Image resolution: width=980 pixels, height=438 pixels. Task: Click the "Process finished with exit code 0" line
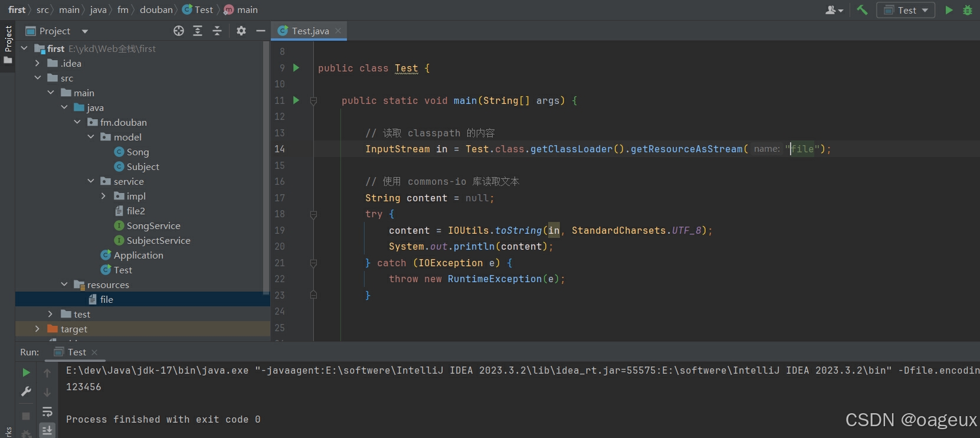pyautogui.click(x=163, y=419)
